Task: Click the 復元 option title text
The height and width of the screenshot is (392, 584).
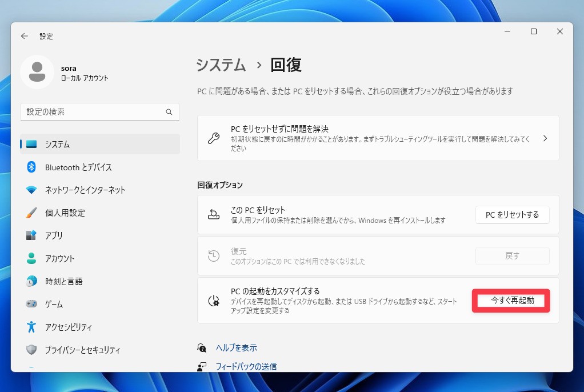Action: [x=238, y=251]
